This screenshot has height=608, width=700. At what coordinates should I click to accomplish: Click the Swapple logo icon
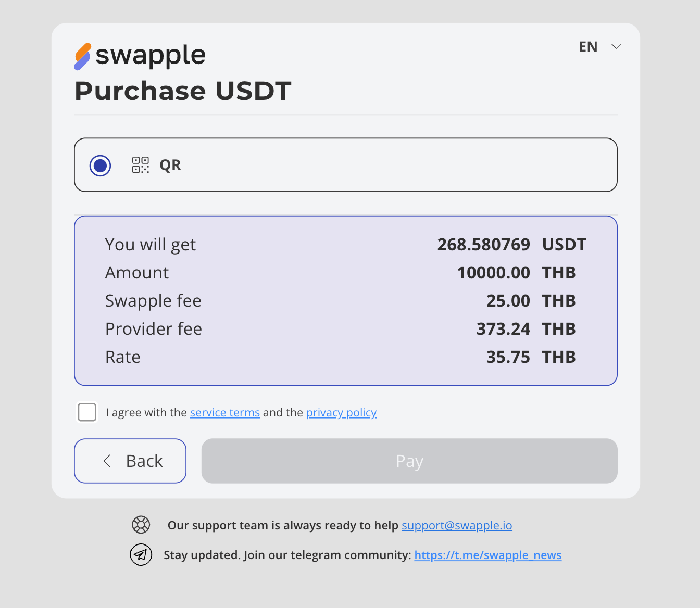click(x=83, y=56)
